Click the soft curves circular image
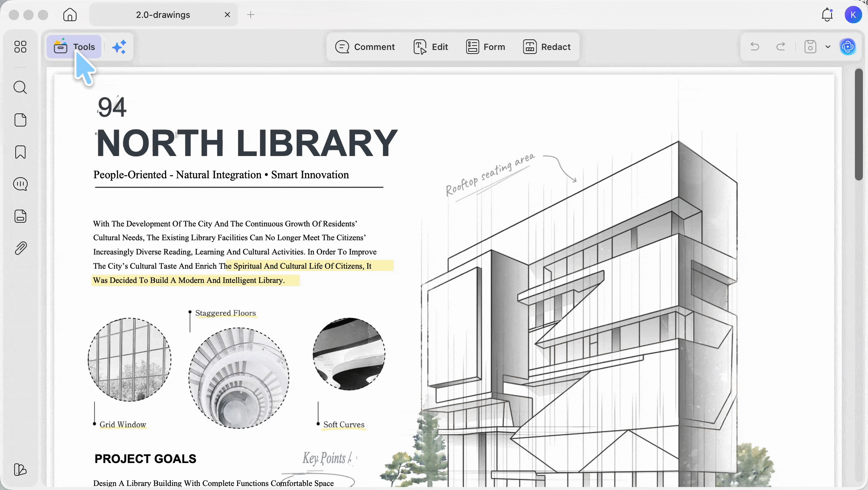868x490 pixels. [349, 354]
